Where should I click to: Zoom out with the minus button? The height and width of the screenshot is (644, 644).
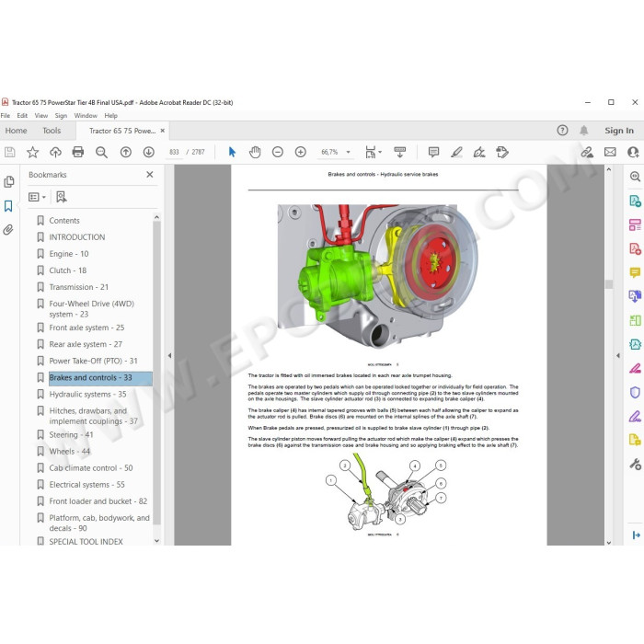[278, 153]
